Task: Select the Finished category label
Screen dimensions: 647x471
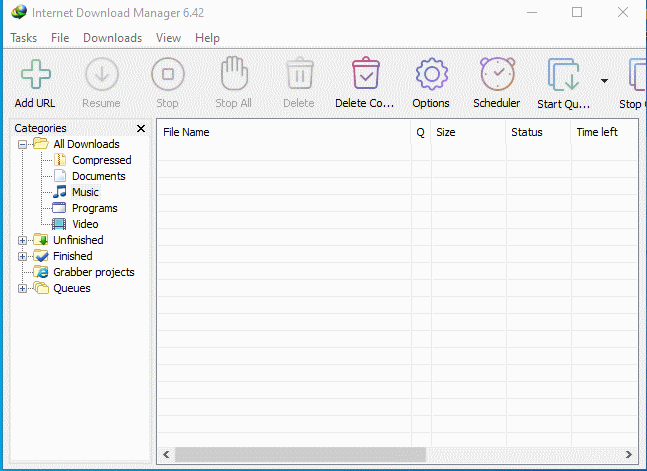Action: (x=73, y=256)
